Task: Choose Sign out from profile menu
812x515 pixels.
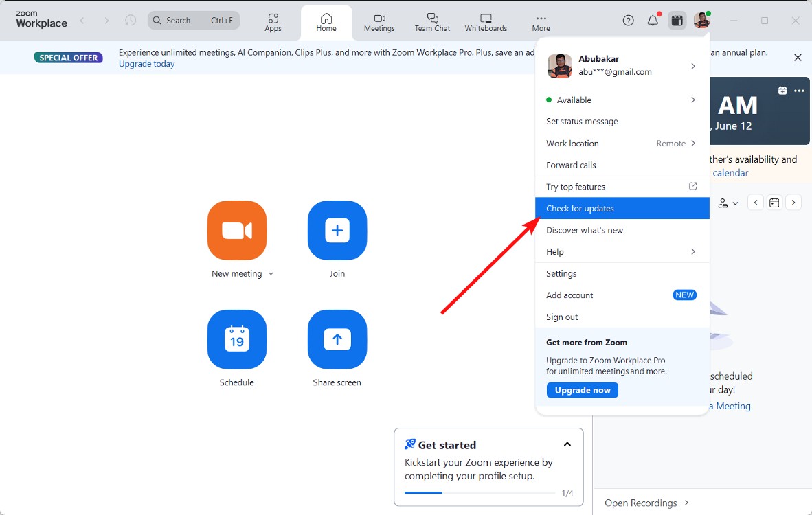Action: [x=562, y=317]
